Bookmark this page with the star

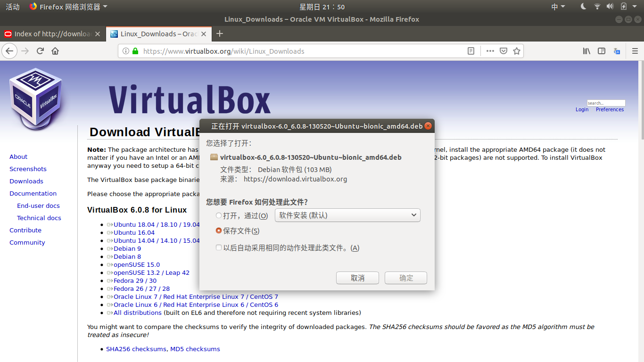517,51
